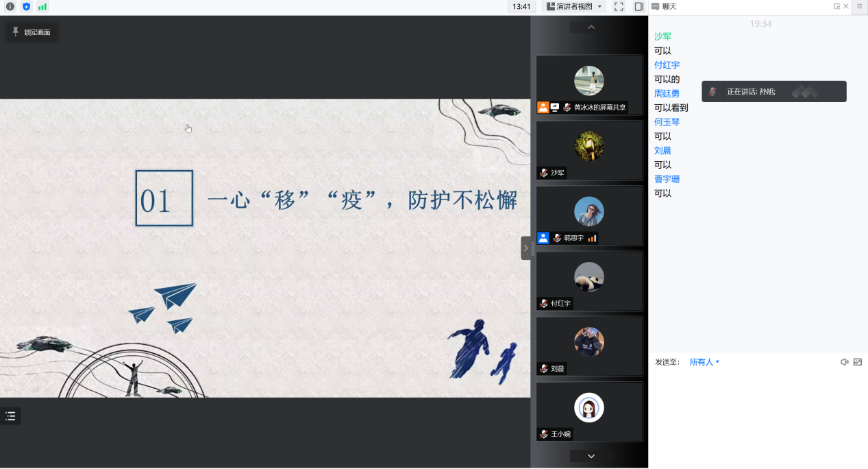Click the image send icon in chat

point(858,362)
